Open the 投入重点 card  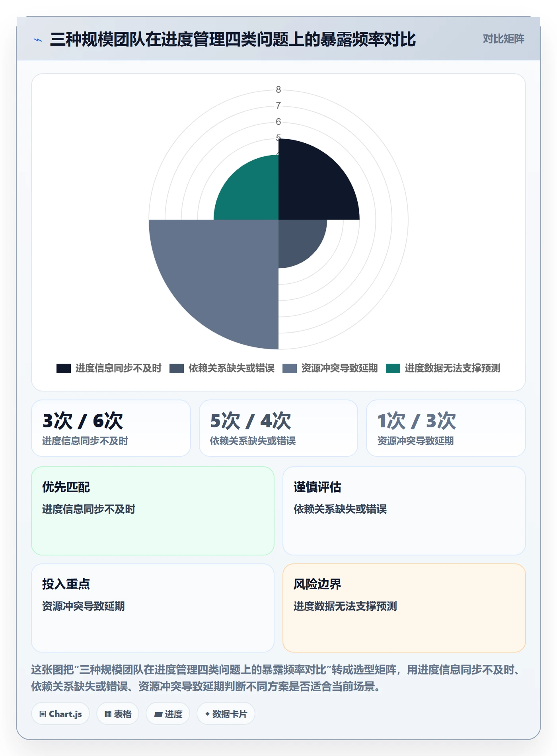[153, 608]
